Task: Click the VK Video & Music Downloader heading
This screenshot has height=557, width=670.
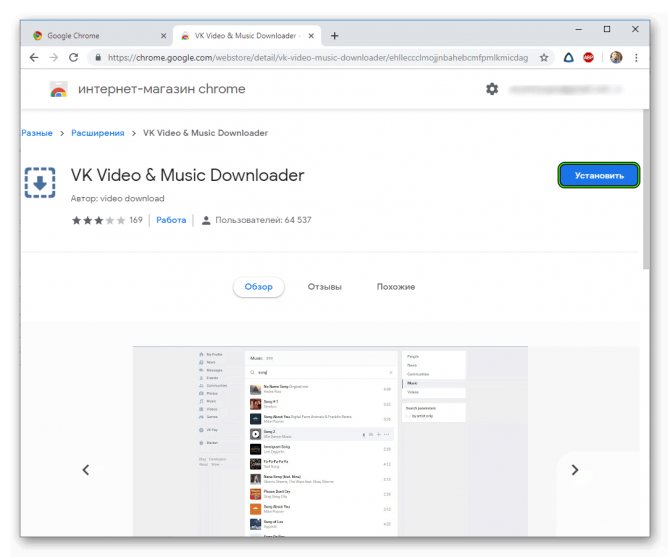Action: 188,175
